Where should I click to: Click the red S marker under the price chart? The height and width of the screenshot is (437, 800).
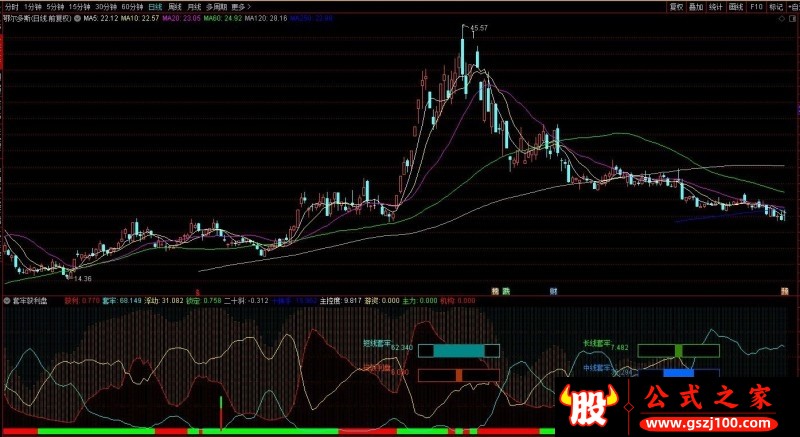198,292
